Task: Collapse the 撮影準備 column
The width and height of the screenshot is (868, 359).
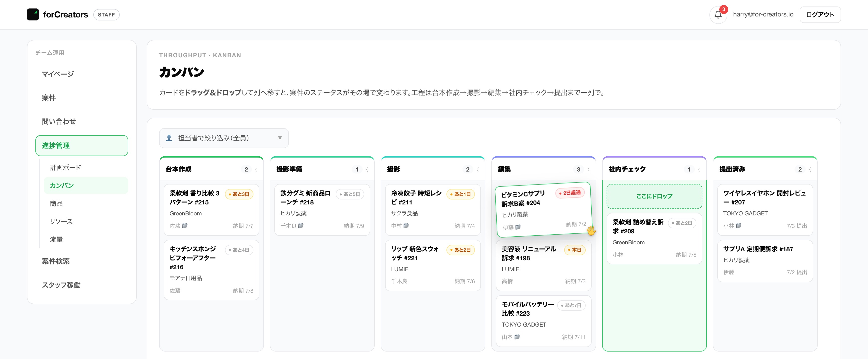Action: 367,169
